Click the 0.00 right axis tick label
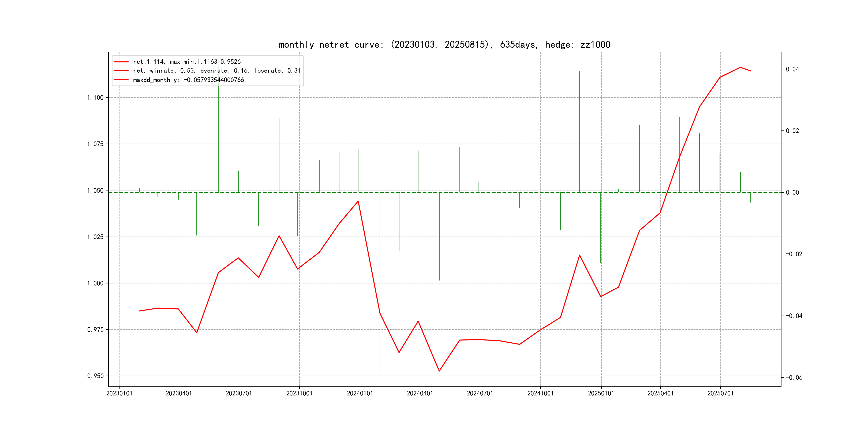868x434 pixels. tap(792, 193)
